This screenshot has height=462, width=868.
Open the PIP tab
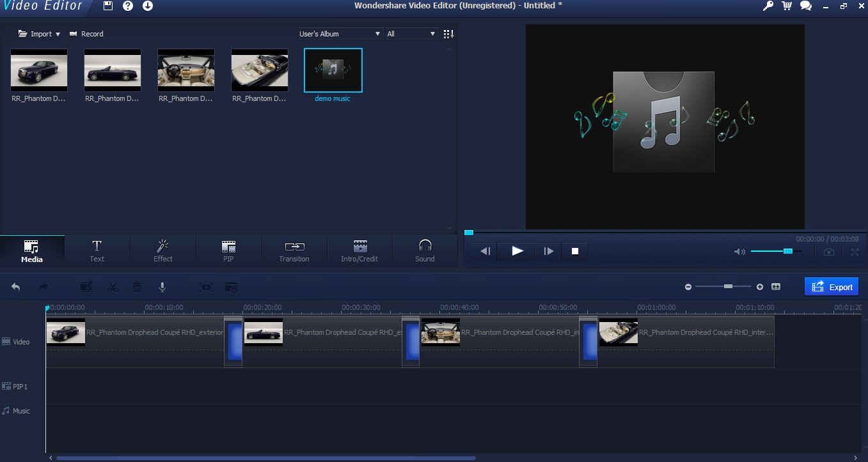click(x=228, y=250)
